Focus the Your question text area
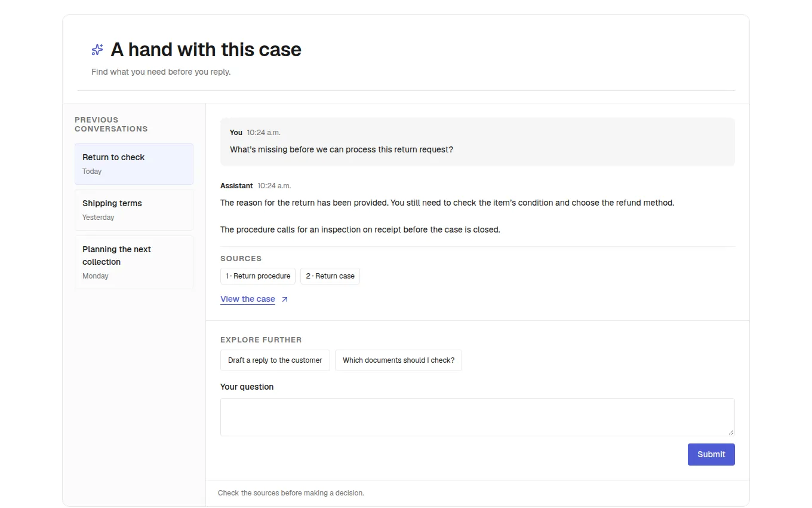Screen dimensions: 812x508 point(478,417)
